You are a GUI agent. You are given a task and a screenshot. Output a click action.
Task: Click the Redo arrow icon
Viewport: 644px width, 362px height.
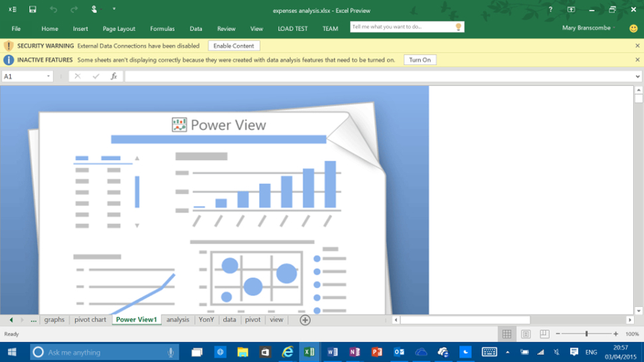pos(74,9)
